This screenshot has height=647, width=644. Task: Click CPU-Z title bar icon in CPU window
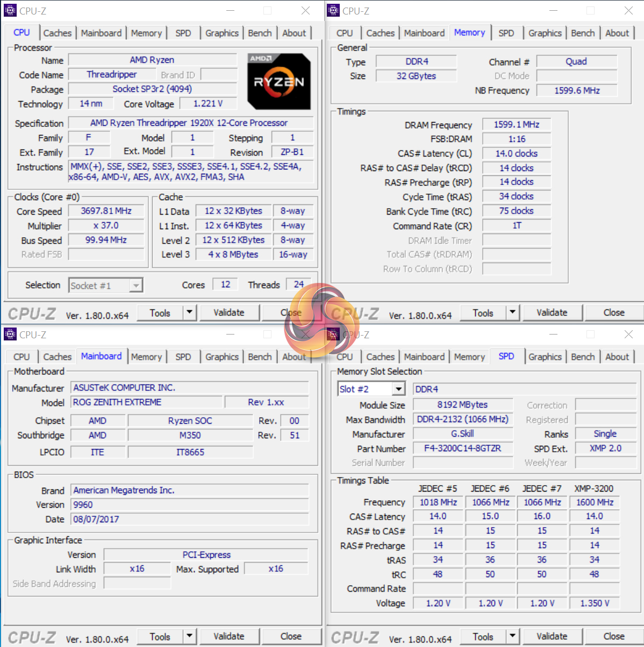coord(10,11)
